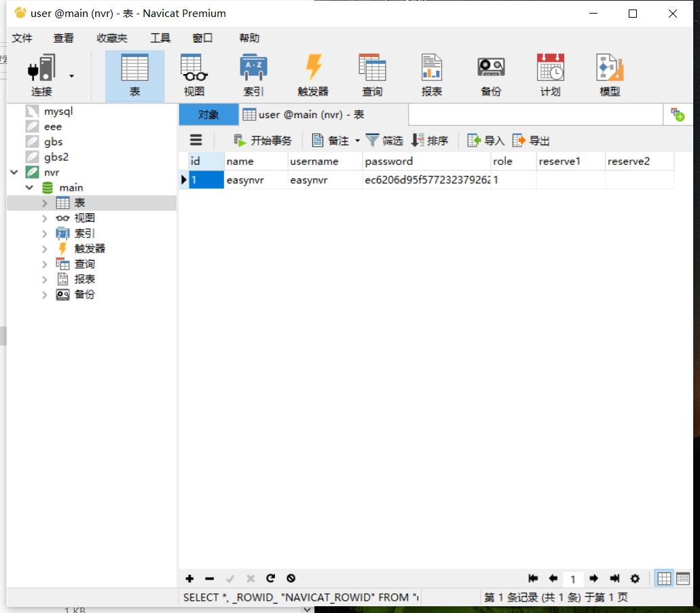
Task: Open the 视图 (View) toolbar icon
Action: [x=194, y=75]
